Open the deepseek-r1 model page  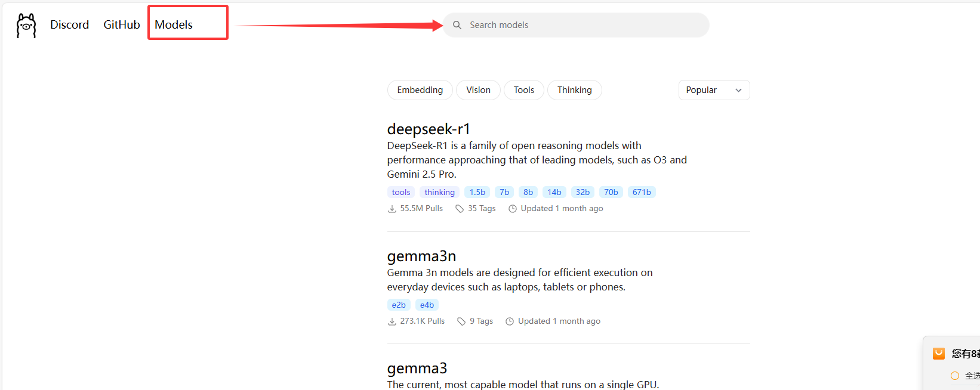(x=429, y=129)
